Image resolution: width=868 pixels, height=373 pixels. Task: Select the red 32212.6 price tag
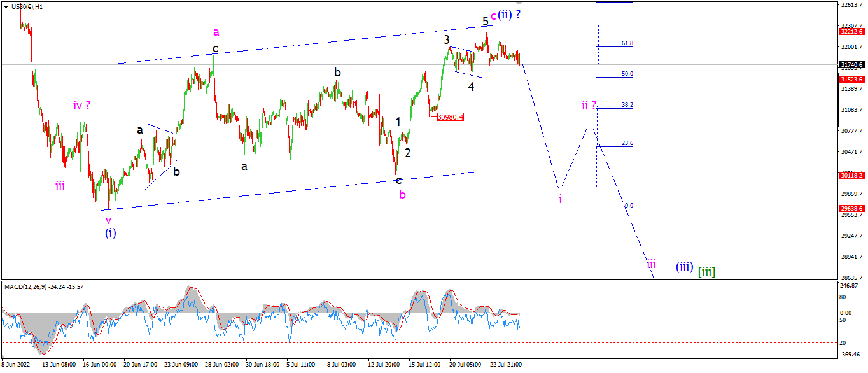coord(851,31)
